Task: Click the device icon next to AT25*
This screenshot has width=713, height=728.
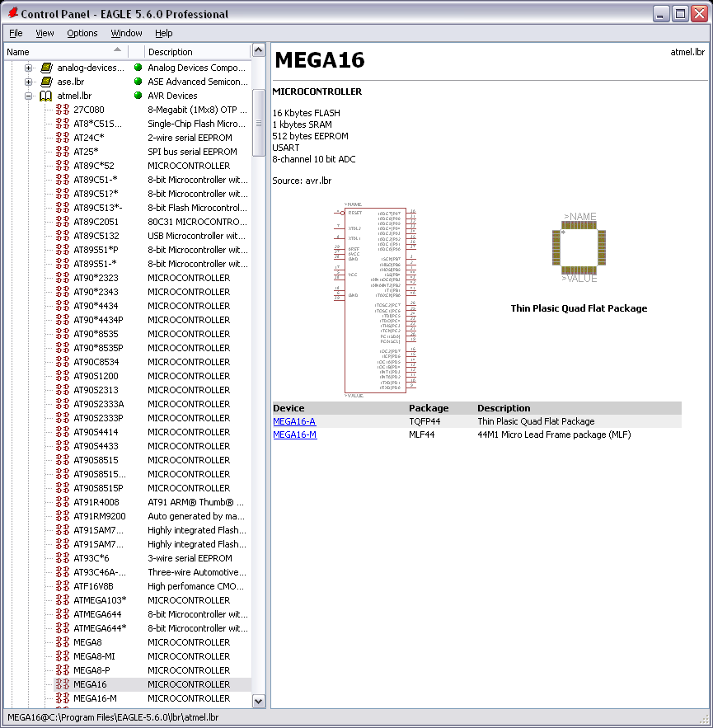Action: pyautogui.click(x=62, y=152)
